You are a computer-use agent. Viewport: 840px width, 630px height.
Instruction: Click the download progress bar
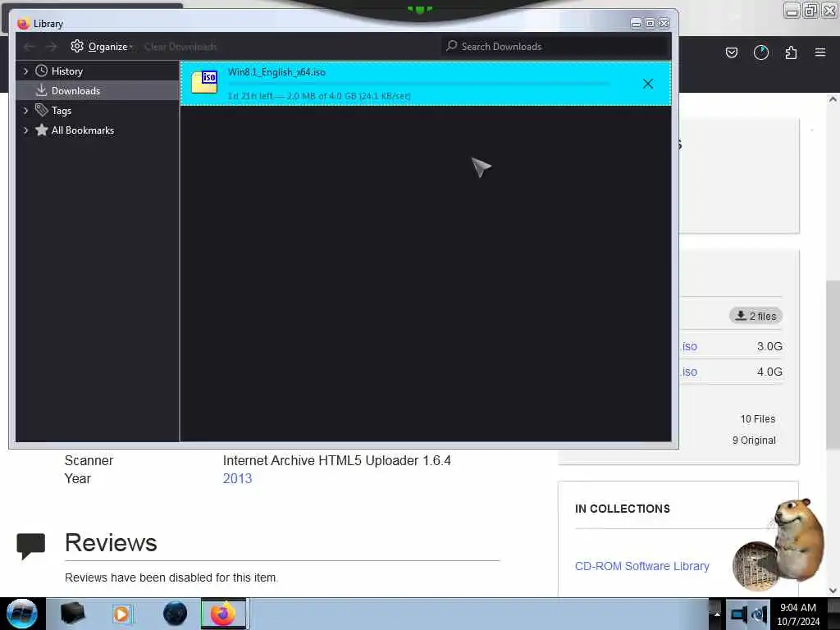click(418, 84)
